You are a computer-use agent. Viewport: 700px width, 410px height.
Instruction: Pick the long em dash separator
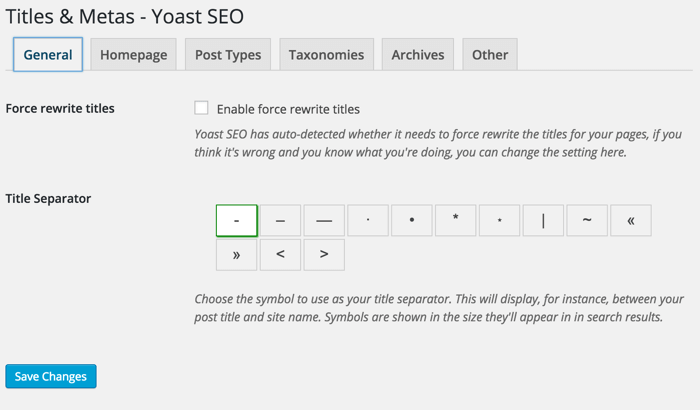[x=324, y=220]
